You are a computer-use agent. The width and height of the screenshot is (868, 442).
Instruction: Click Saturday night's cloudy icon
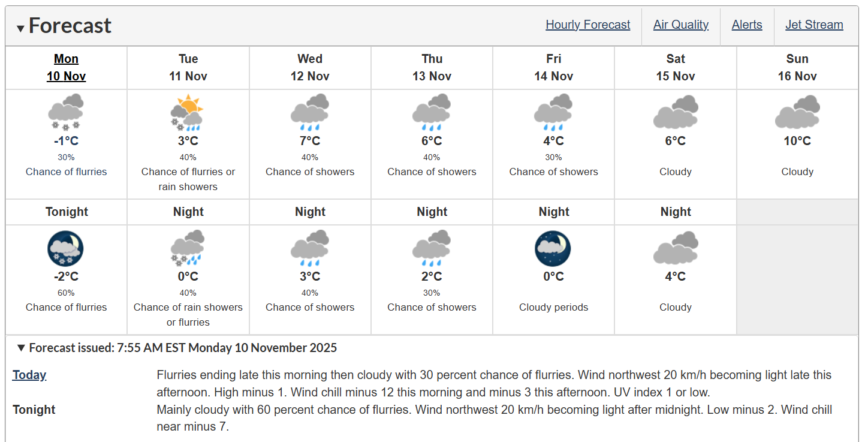(676, 248)
